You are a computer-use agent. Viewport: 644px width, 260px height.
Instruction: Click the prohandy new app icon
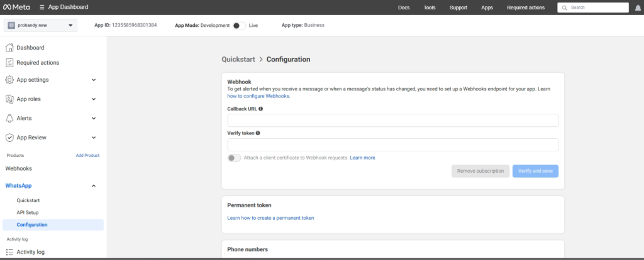(11, 25)
